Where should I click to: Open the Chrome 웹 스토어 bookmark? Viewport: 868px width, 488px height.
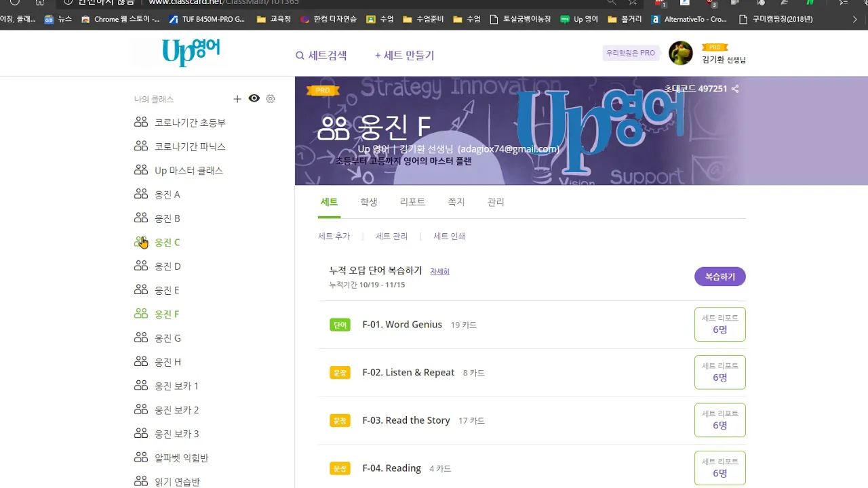pyautogui.click(x=121, y=19)
